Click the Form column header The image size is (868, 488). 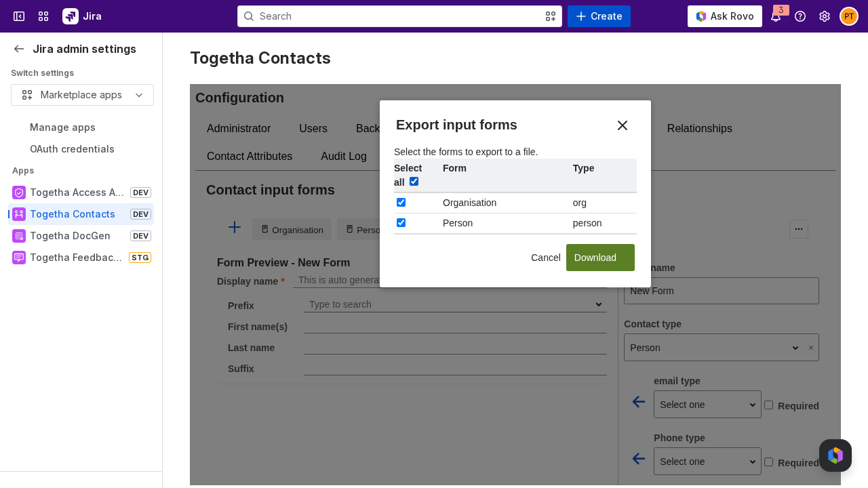454,168
